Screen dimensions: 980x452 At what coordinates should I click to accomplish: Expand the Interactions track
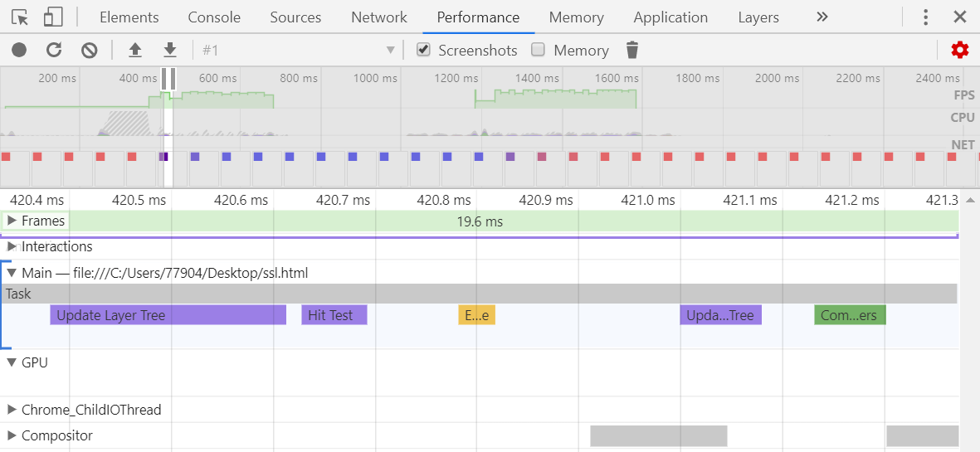12,246
